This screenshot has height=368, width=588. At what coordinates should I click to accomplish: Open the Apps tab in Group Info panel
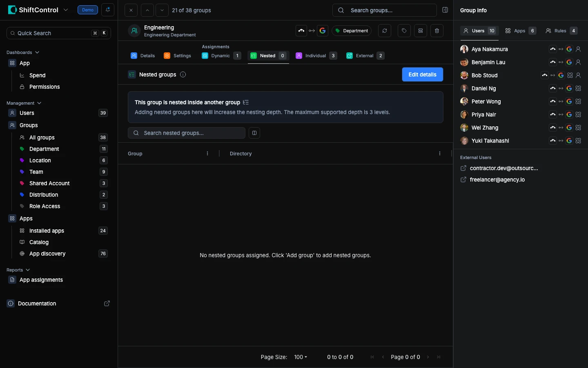click(520, 31)
